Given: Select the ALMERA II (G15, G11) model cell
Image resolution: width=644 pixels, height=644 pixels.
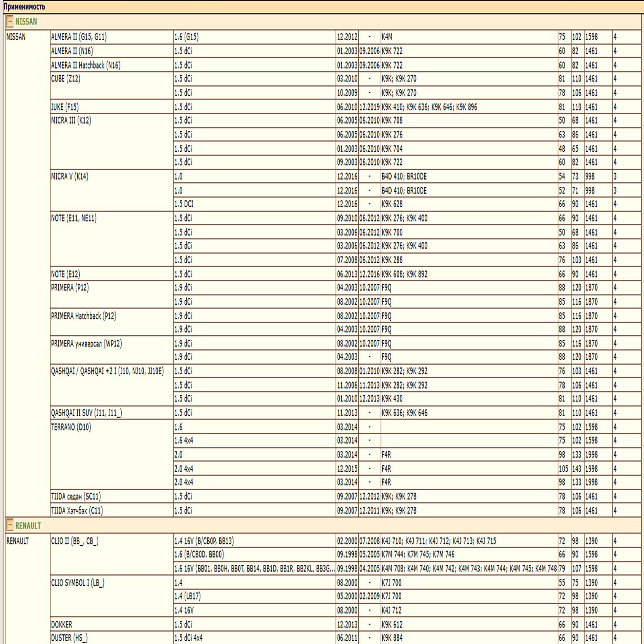Looking at the screenshot, I should coord(79,37).
